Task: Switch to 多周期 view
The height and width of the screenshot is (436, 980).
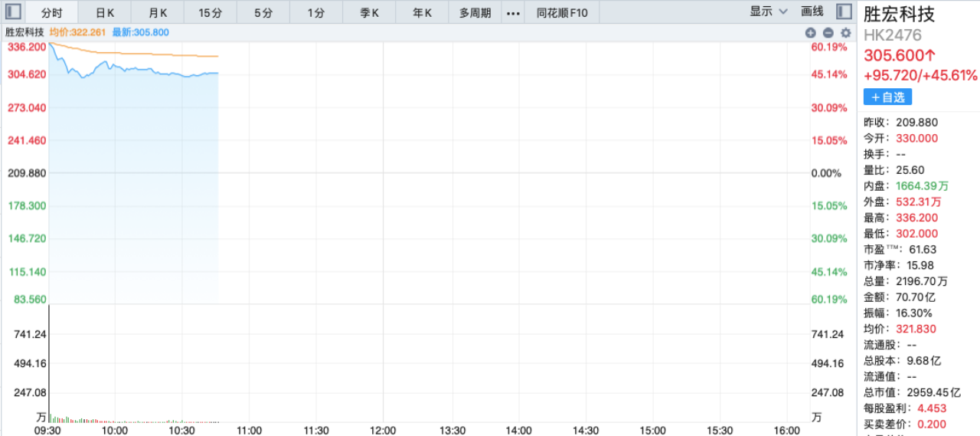Action: (x=475, y=12)
